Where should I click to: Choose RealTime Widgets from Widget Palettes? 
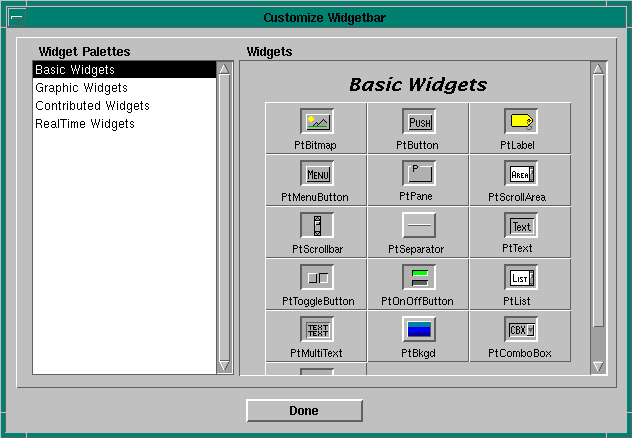pos(84,124)
